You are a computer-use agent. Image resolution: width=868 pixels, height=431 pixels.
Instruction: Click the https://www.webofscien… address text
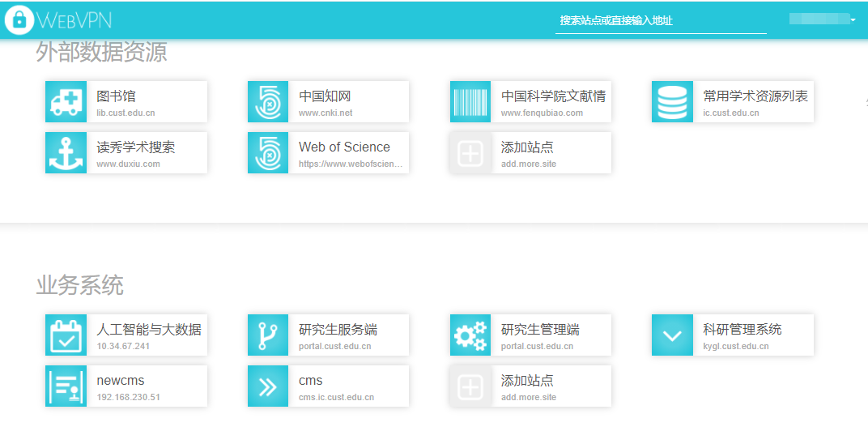351,164
